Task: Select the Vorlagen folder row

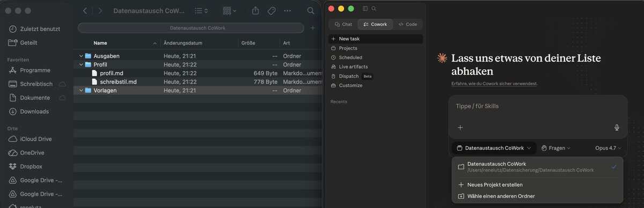Action: pos(197,91)
